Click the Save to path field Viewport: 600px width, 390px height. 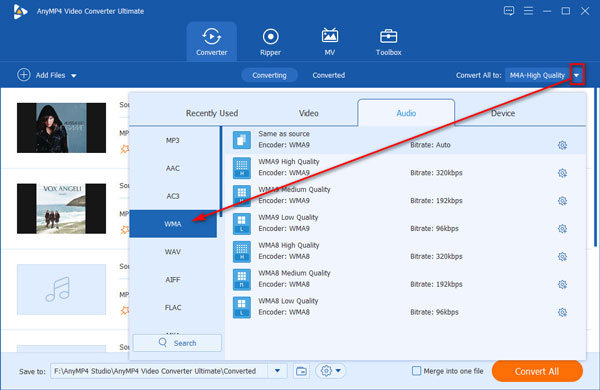point(160,371)
